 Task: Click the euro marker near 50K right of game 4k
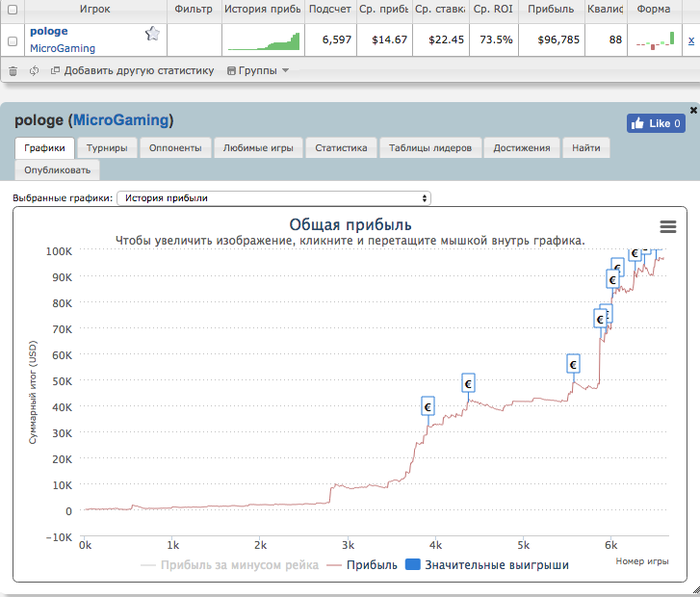(x=468, y=383)
